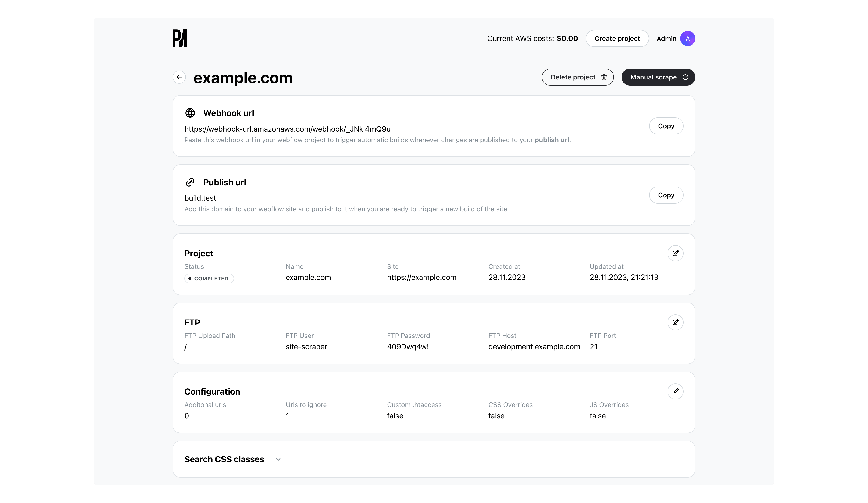Expand the Search CSS classes panel
Image resolution: width=868 pixels, height=503 pixels.
pyautogui.click(x=278, y=459)
